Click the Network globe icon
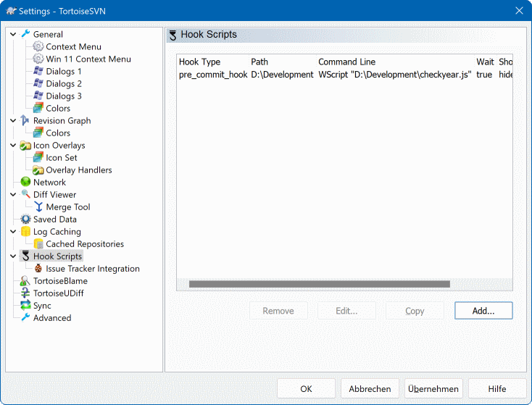Viewport: 532px width, 405px height. click(25, 182)
